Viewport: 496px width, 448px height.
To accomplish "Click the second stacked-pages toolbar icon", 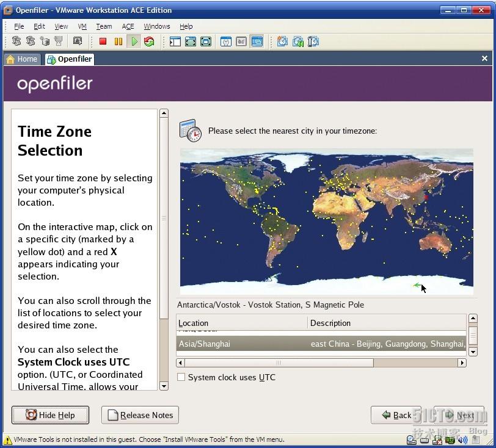I will (31, 41).
